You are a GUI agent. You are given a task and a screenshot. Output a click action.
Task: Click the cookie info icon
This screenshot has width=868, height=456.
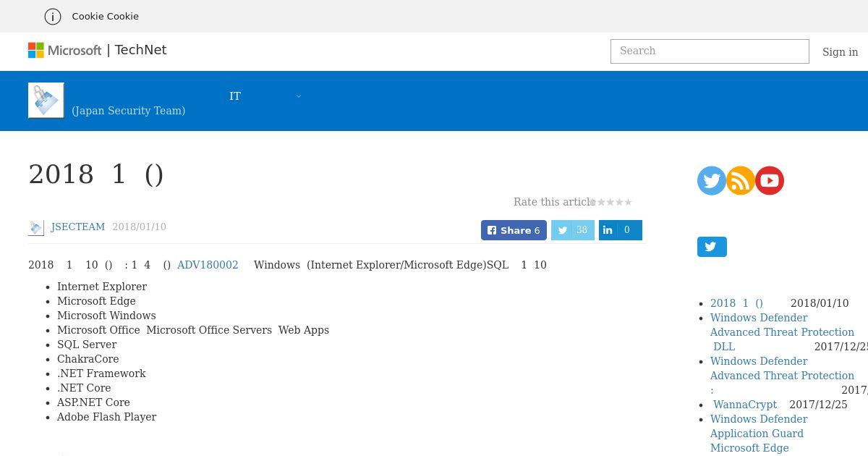coord(53,16)
